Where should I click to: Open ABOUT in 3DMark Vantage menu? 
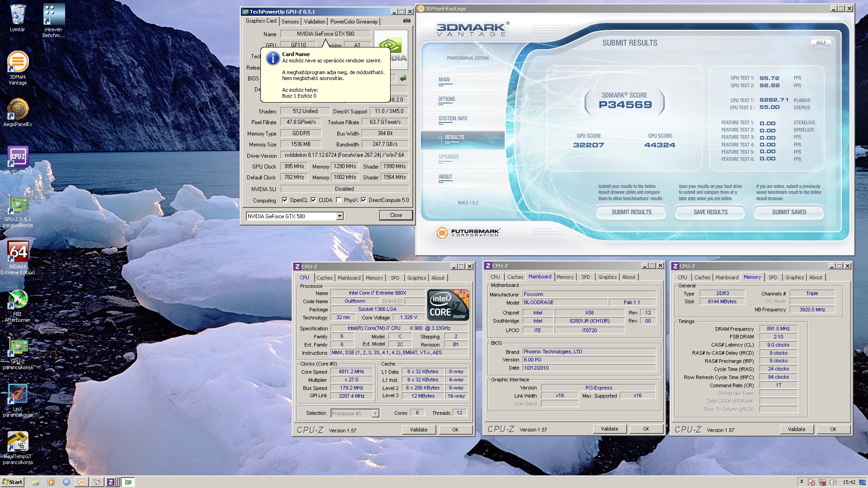pos(445,177)
